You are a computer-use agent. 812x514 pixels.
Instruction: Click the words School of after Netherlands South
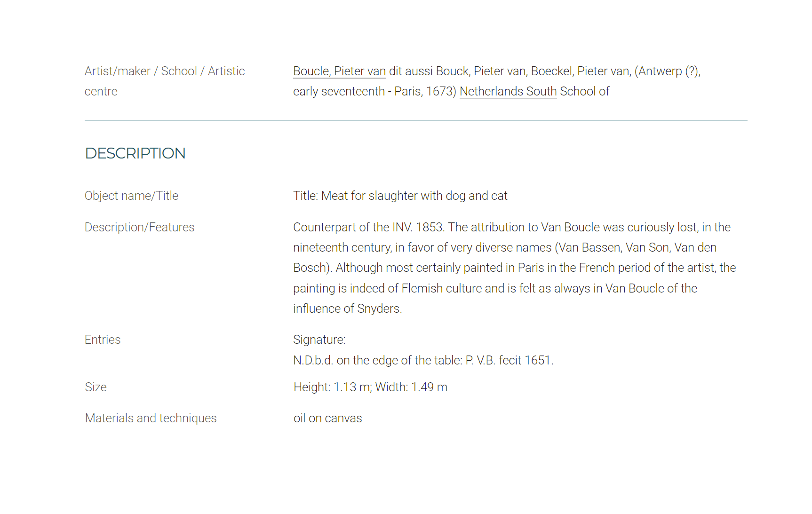(585, 91)
